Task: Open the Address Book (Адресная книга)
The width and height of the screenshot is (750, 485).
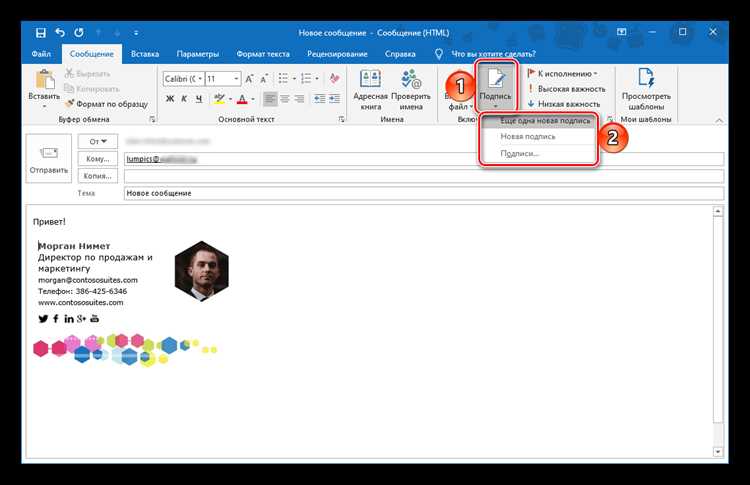Action: click(x=370, y=90)
